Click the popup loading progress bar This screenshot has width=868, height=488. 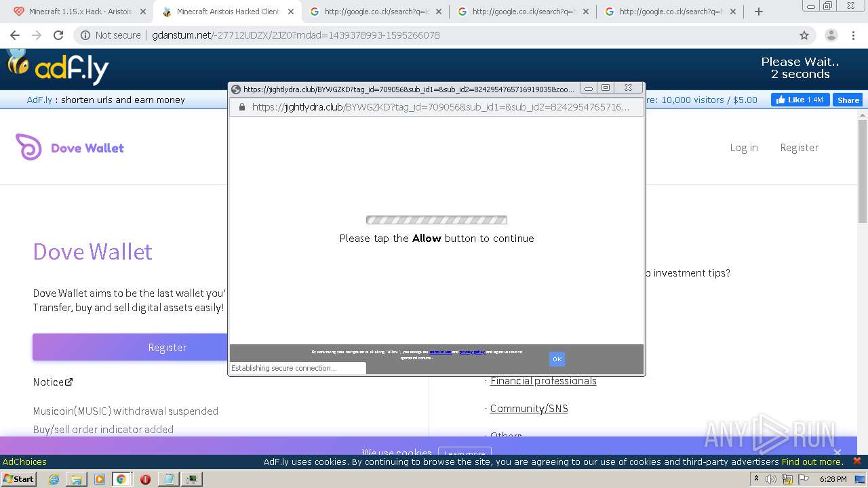(437, 220)
